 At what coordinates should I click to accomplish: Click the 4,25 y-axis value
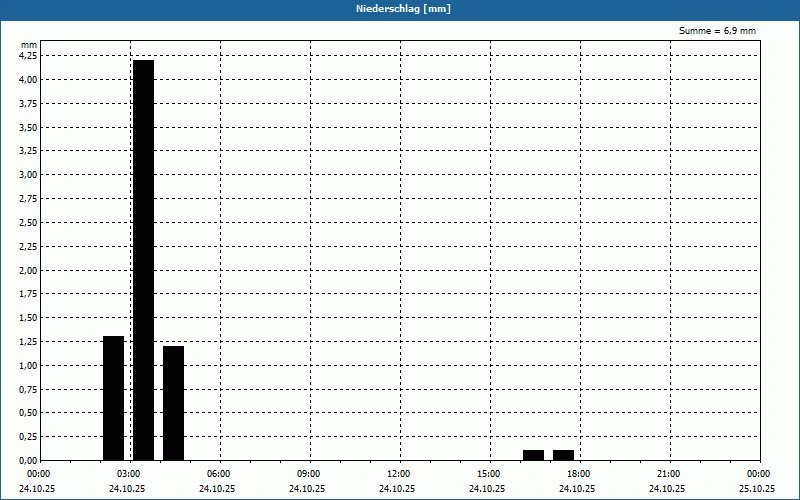28,56
